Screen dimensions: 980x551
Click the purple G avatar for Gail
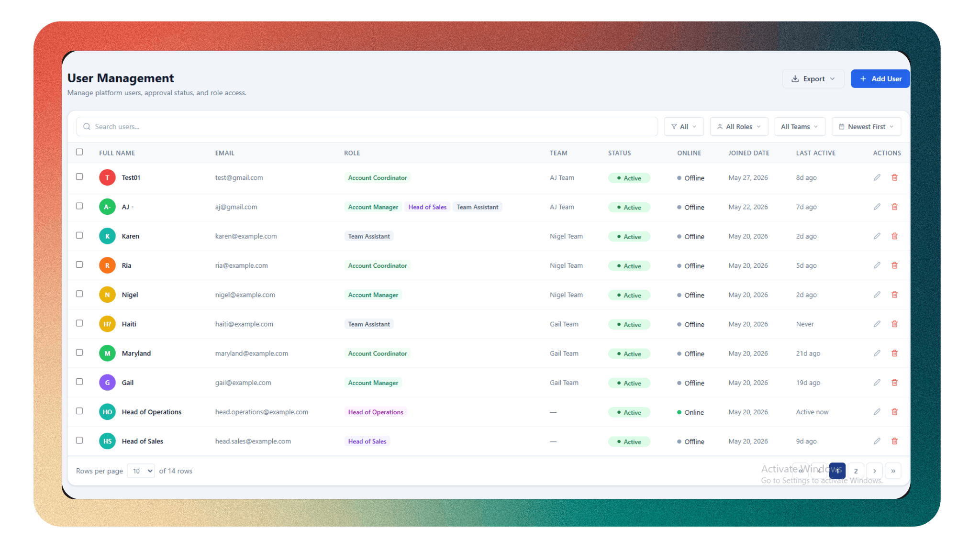[x=107, y=383]
